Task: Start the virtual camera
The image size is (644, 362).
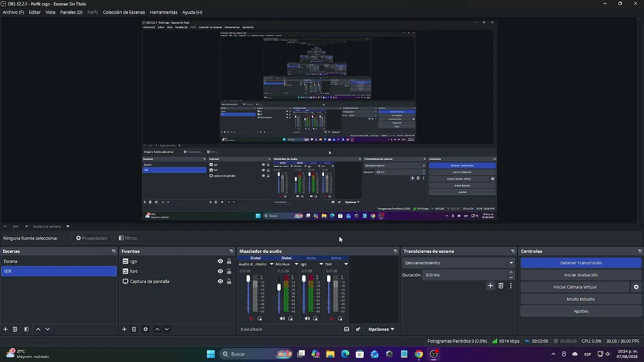Action: pyautogui.click(x=575, y=287)
